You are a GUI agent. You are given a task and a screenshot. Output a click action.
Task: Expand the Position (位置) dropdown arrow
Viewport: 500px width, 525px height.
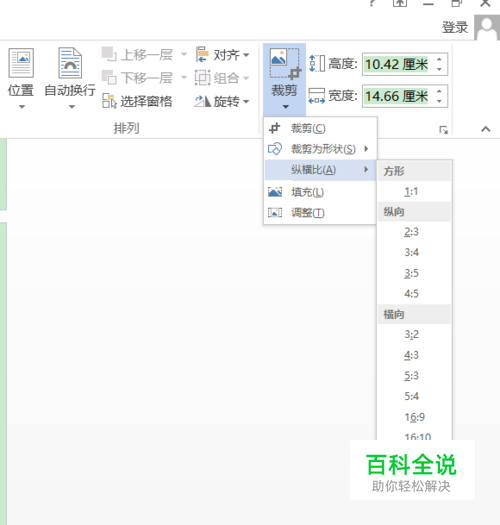click(22, 107)
